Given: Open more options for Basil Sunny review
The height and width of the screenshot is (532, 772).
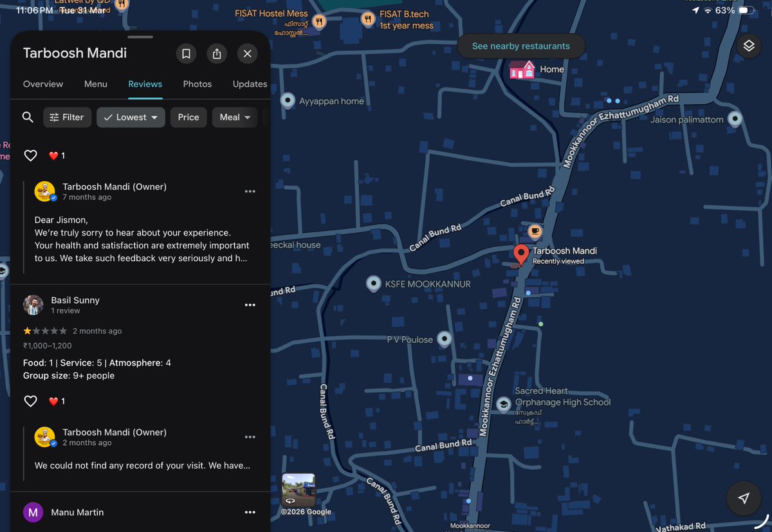Looking at the screenshot, I should point(250,305).
